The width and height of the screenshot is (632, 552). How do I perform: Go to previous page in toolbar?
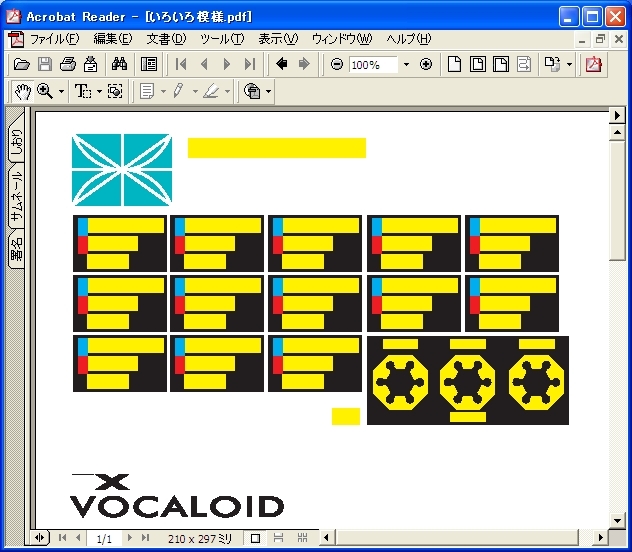click(204, 64)
